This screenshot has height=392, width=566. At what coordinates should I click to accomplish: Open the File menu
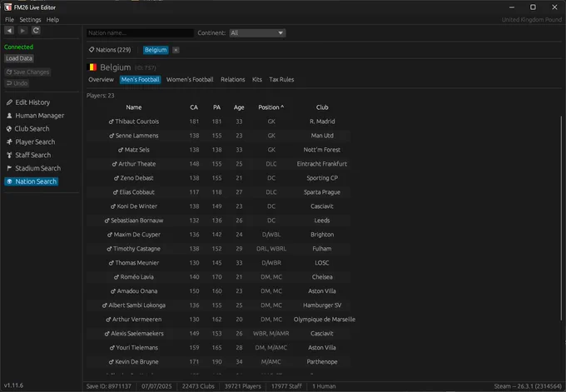coord(9,19)
